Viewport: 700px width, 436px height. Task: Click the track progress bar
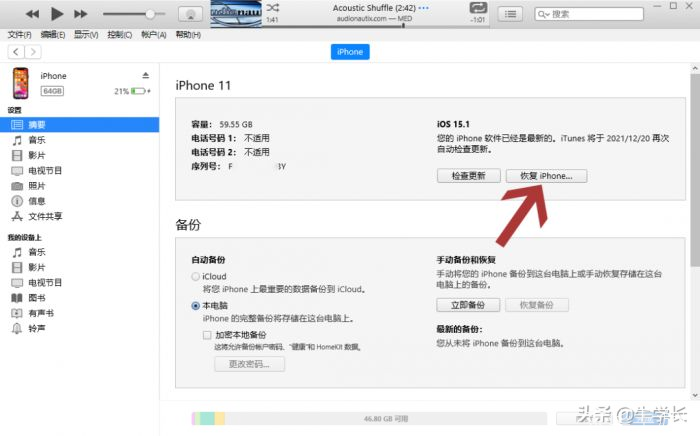[x=375, y=26]
